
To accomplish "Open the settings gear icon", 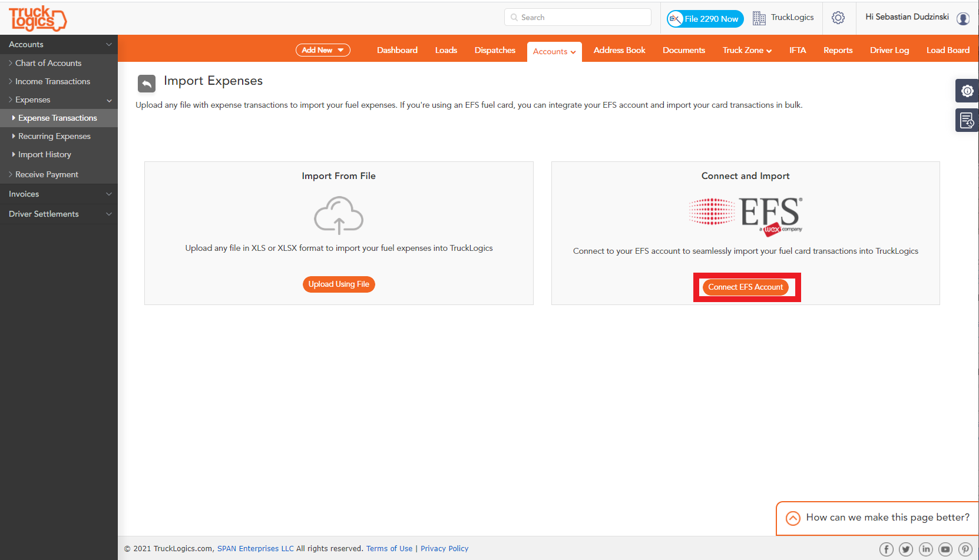I will [x=838, y=18].
